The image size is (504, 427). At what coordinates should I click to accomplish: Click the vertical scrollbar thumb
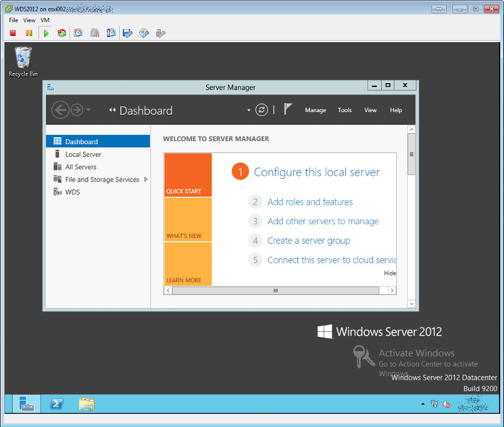(x=411, y=154)
